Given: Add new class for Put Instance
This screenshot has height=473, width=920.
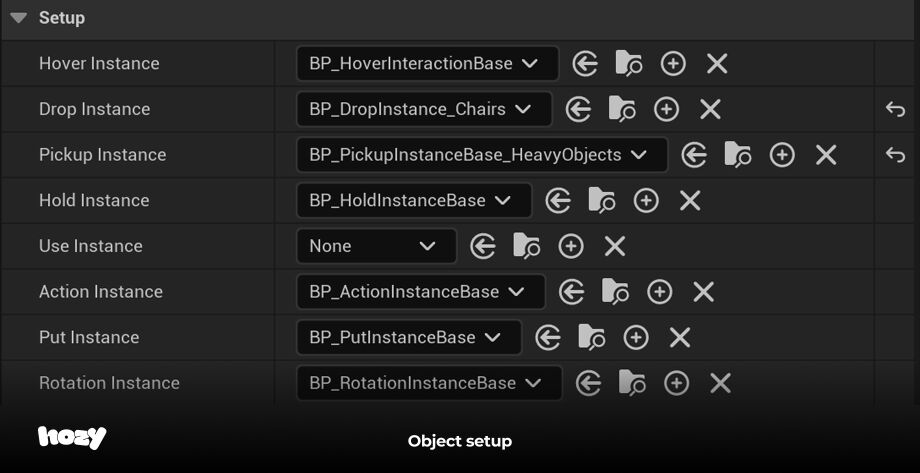Looking at the screenshot, I should [636, 337].
